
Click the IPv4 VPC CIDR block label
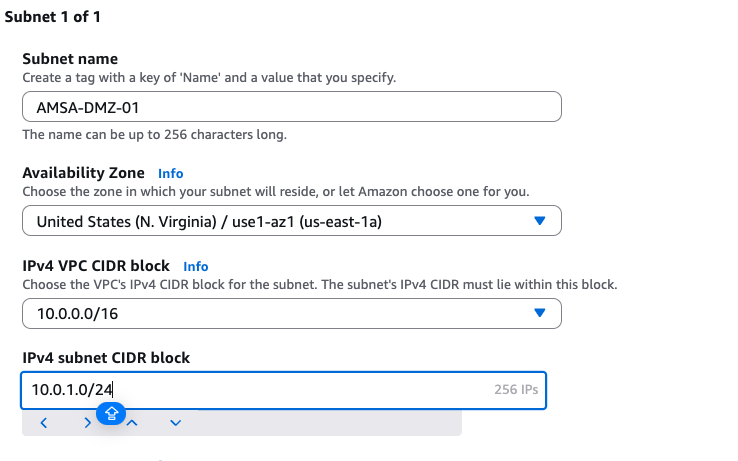pyautogui.click(x=96, y=266)
